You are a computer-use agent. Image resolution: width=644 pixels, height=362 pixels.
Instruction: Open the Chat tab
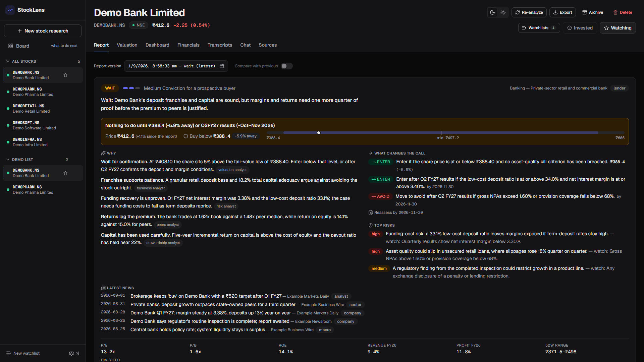(x=246, y=45)
